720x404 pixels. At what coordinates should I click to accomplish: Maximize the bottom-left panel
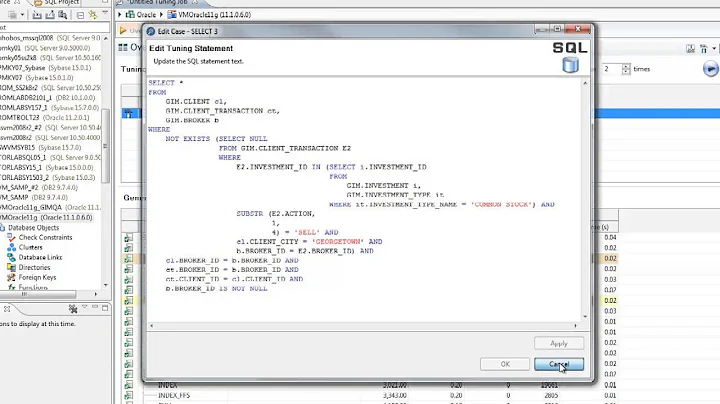coord(105,308)
